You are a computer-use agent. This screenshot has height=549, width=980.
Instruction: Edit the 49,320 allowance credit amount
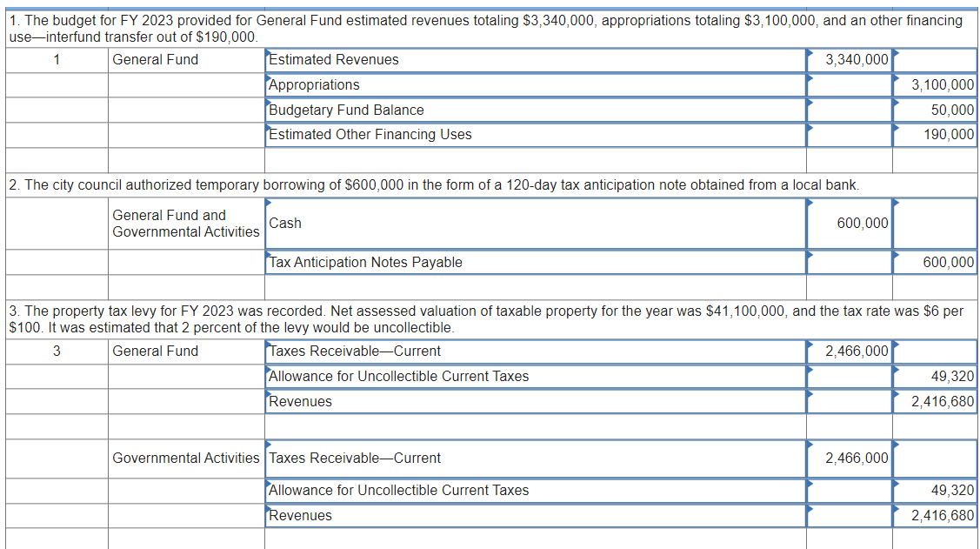pos(934,376)
